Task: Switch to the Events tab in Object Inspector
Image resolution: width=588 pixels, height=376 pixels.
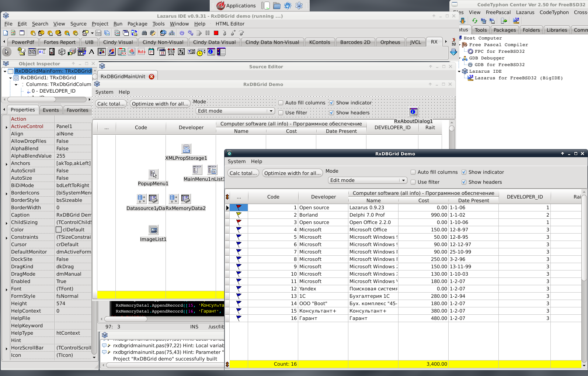Action: tap(51, 110)
